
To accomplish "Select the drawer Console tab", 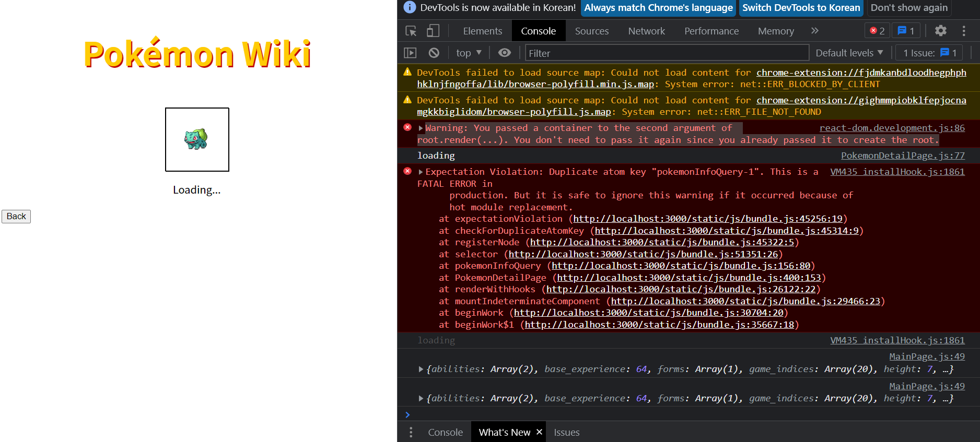I will [445, 432].
